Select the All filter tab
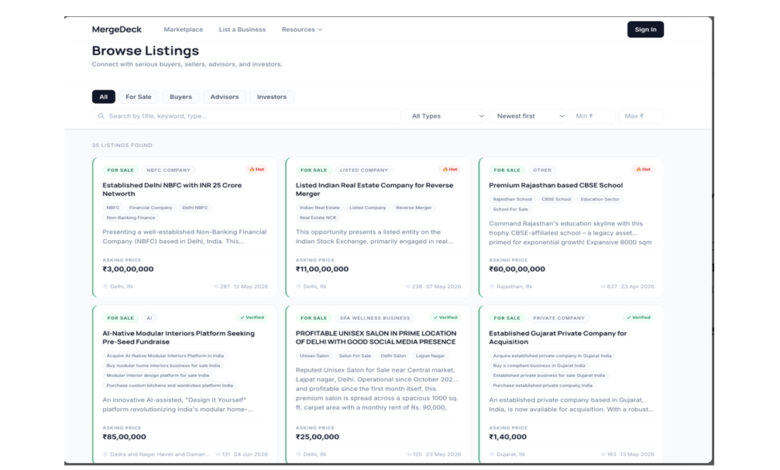 103,96
